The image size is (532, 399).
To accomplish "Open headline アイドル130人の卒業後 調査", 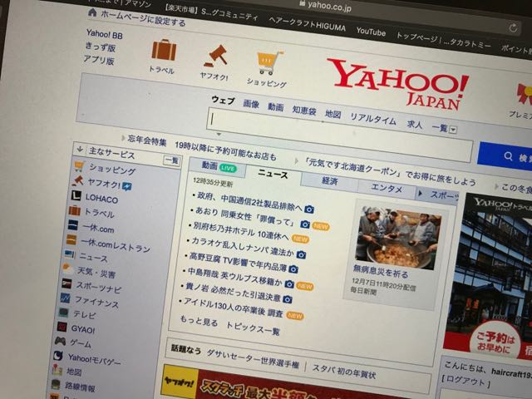I will point(233,307).
